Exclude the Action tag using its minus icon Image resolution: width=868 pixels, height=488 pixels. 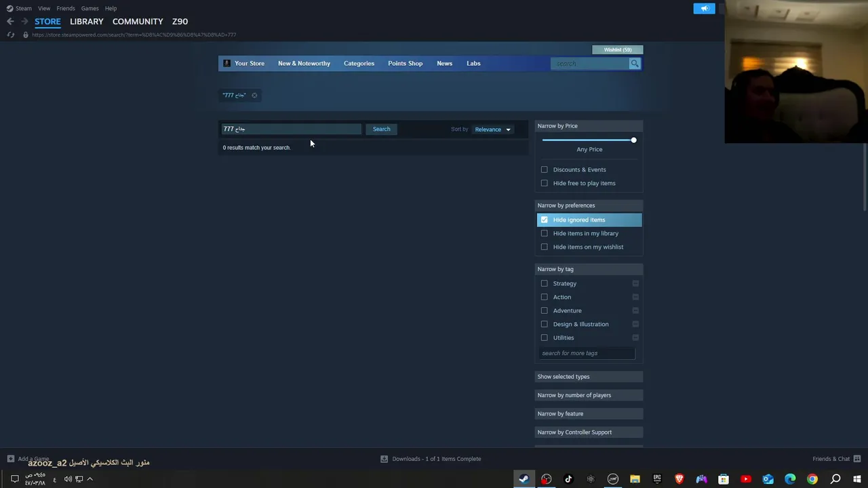click(x=635, y=297)
